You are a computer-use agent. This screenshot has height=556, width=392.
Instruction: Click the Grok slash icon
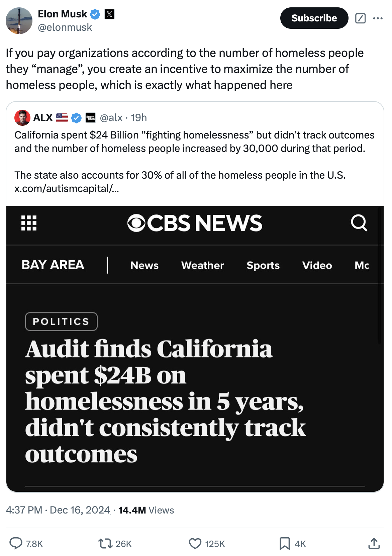pyautogui.click(x=360, y=18)
